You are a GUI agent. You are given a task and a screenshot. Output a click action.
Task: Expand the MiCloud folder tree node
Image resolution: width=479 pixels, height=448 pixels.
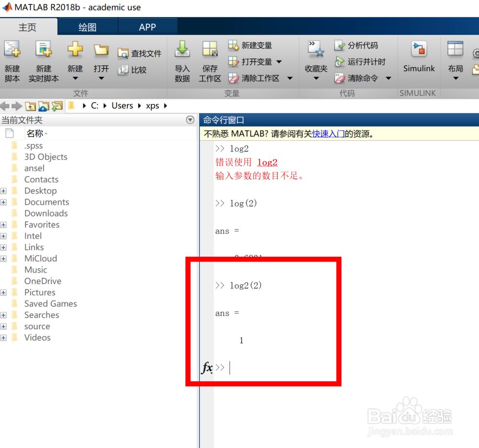tap(3, 259)
